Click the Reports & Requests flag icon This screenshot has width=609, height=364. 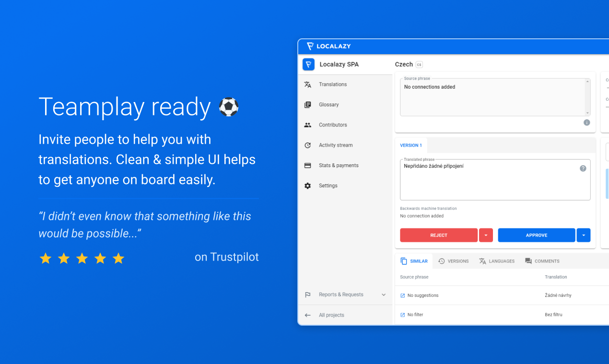(308, 295)
